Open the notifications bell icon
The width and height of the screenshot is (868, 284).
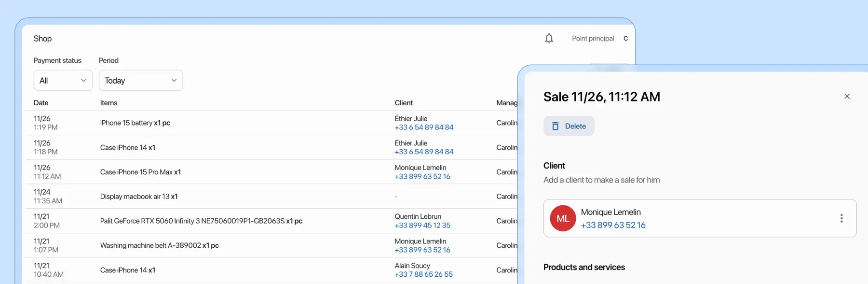coord(549,38)
